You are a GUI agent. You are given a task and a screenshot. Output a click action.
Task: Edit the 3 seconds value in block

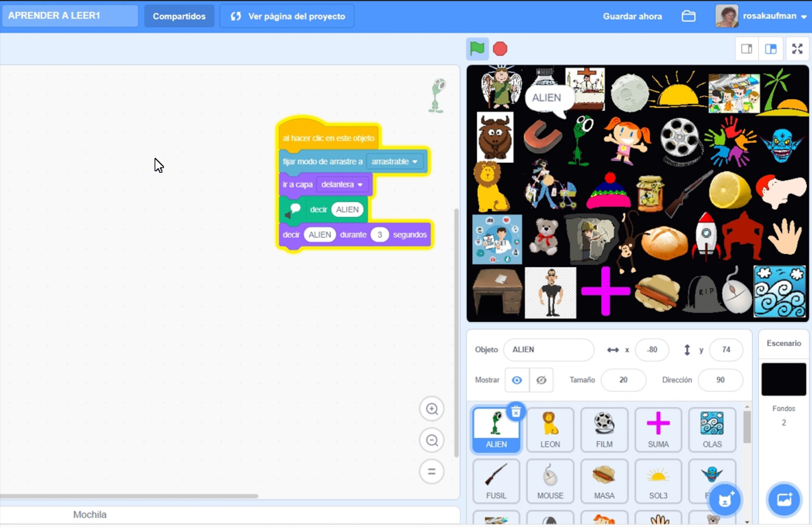(x=379, y=235)
